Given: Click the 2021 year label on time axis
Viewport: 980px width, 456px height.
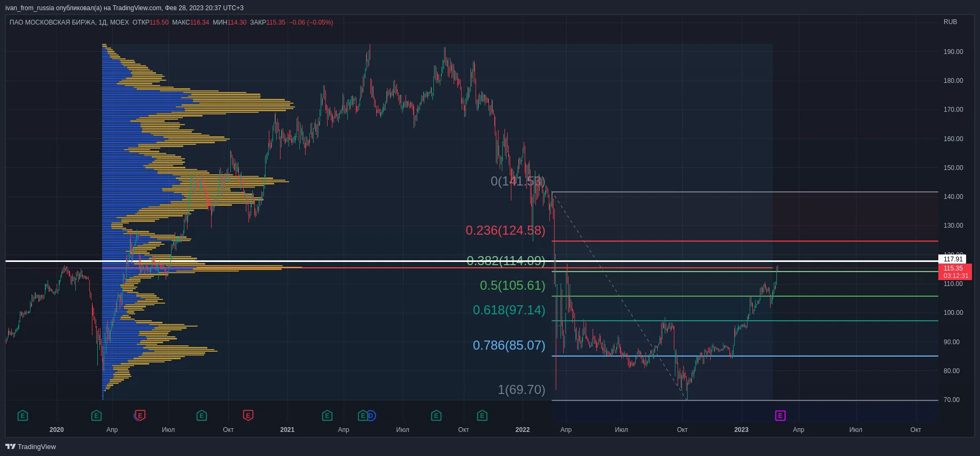Looking at the screenshot, I should pyautogui.click(x=287, y=430).
